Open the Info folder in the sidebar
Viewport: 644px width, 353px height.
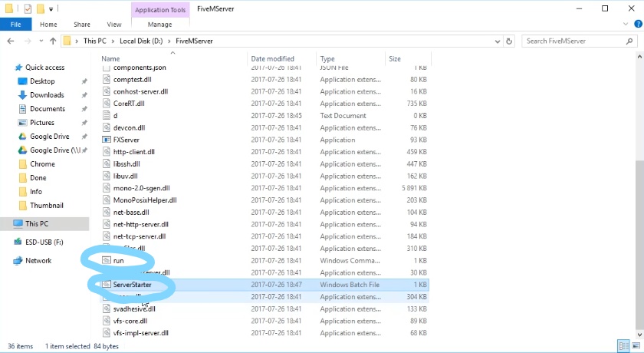click(x=36, y=192)
